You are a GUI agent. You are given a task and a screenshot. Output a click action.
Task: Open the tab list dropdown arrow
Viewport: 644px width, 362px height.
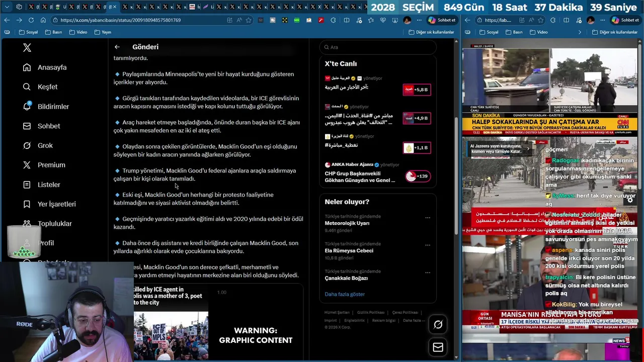(7, 7)
